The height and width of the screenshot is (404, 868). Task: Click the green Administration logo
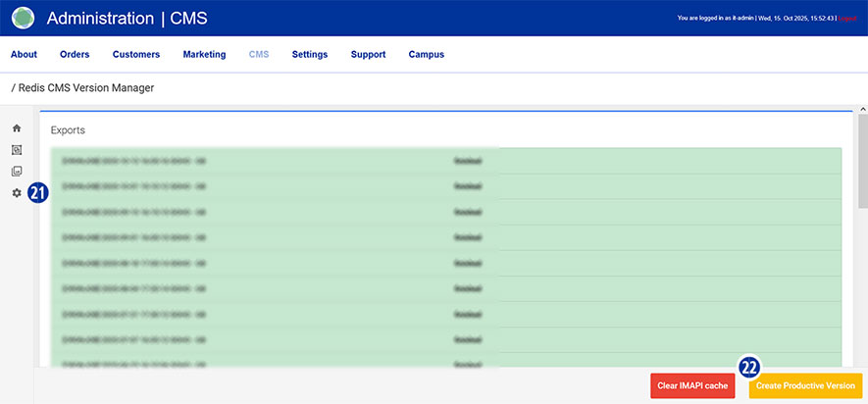(x=23, y=18)
